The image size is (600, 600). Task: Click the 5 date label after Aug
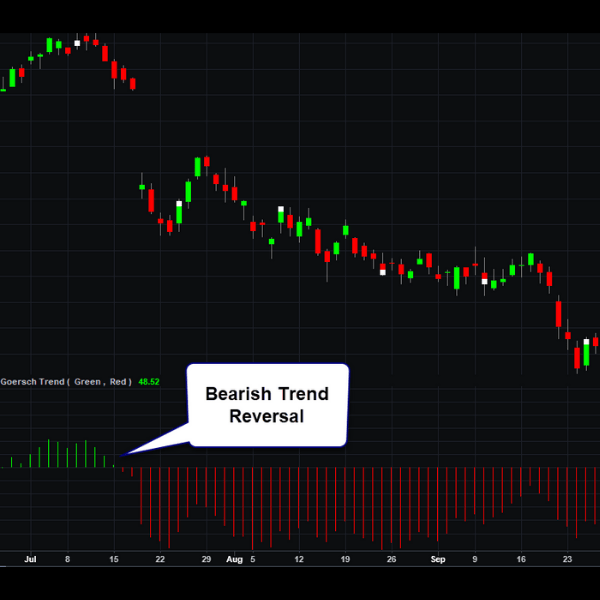click(x=253, y=559)
